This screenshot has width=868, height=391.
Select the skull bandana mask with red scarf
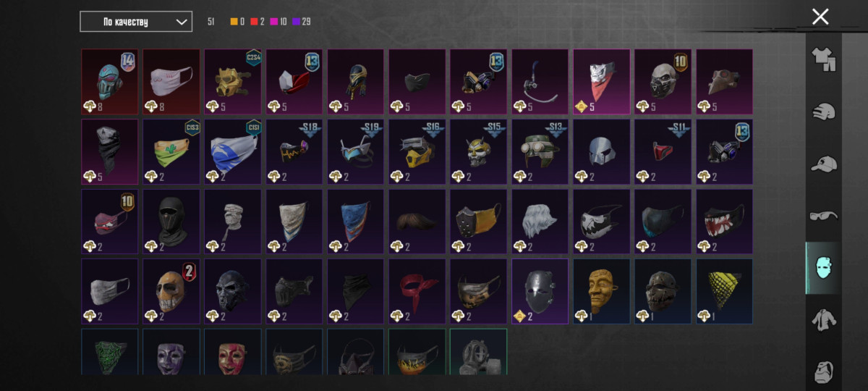602,82
